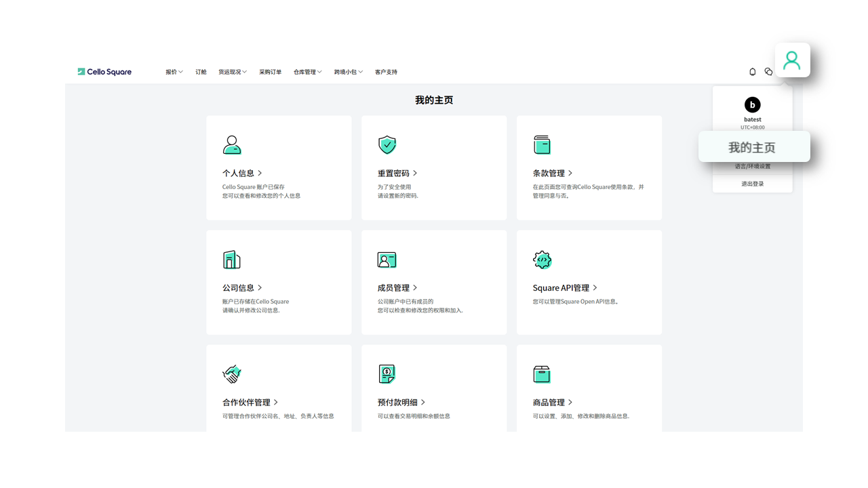
Task: Click 退出登录 in the profile menu
Action: click(x=752, y=183)
